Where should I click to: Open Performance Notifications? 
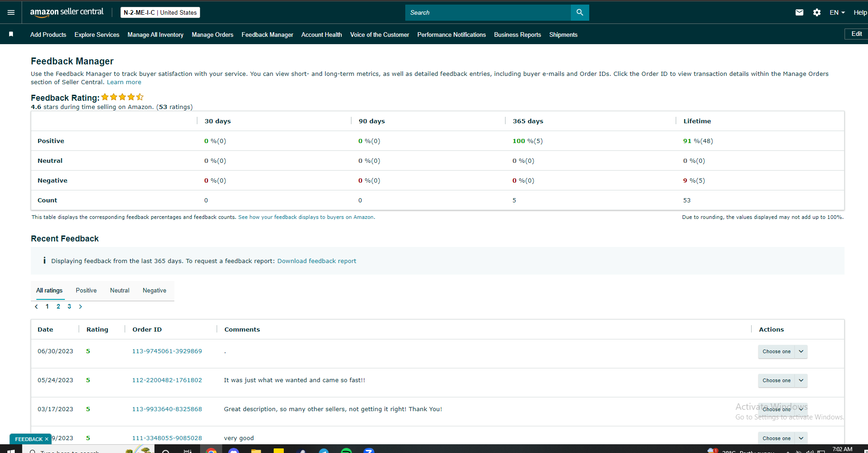tap(451, 34)
